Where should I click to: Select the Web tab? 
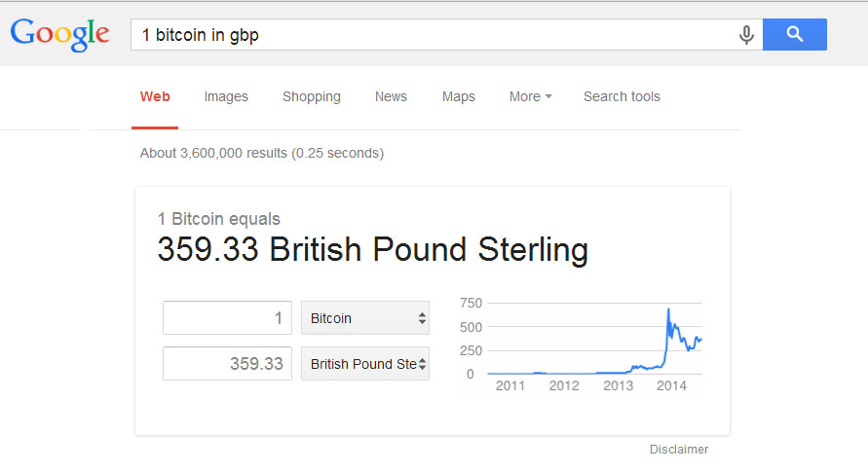155,96
